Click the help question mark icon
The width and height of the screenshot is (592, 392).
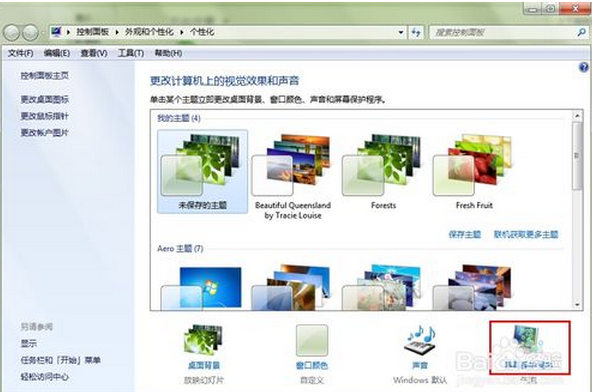583,68
